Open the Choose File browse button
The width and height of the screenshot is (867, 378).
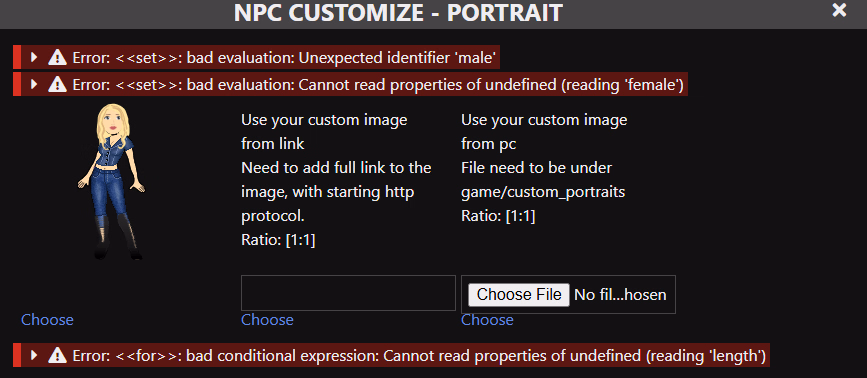[519, 295]
